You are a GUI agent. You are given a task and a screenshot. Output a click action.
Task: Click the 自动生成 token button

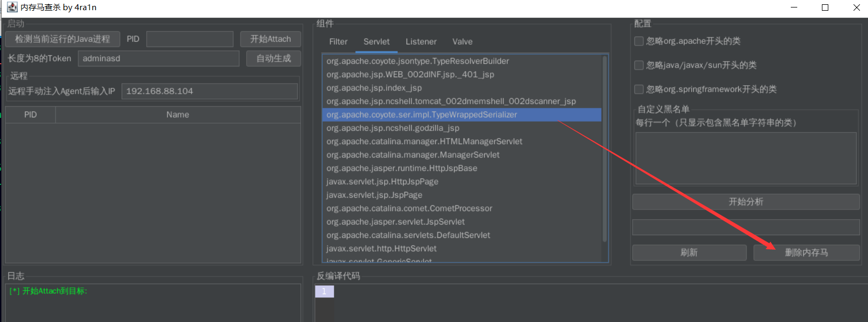[x=273, y=58]
